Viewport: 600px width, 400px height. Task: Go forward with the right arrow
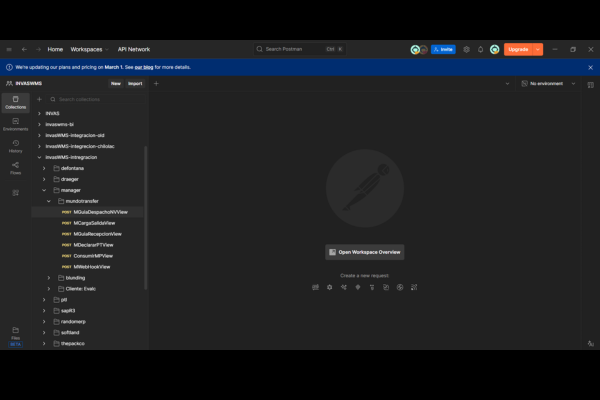pos(38,49)
